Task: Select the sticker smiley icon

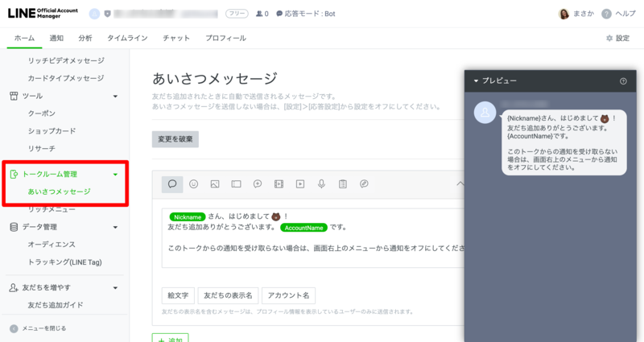Action: (x=193, y=184)
